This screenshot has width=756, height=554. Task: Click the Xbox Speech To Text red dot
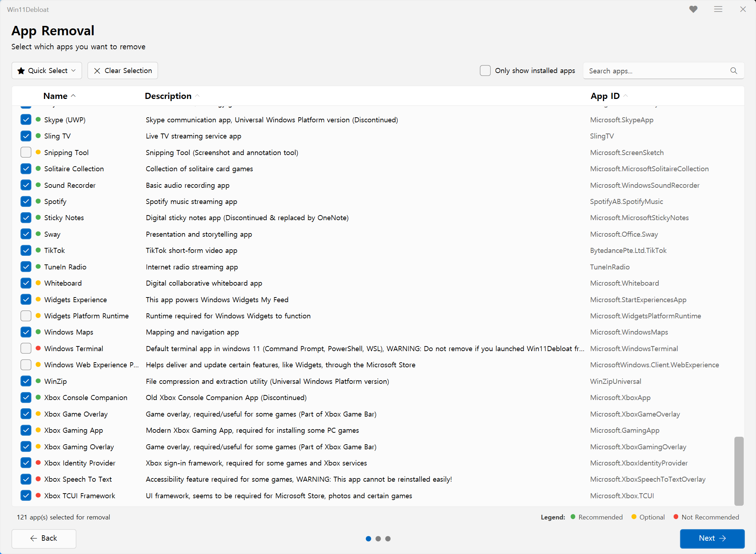(x=38, y=479)
